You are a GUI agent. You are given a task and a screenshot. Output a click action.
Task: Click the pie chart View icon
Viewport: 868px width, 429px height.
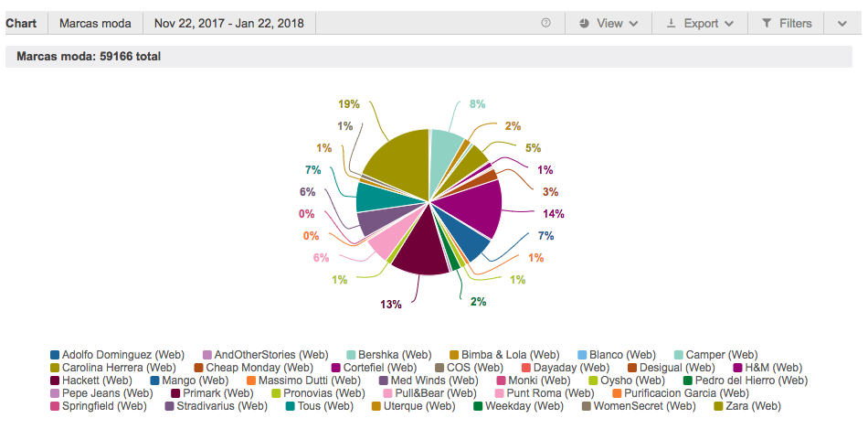585,23
